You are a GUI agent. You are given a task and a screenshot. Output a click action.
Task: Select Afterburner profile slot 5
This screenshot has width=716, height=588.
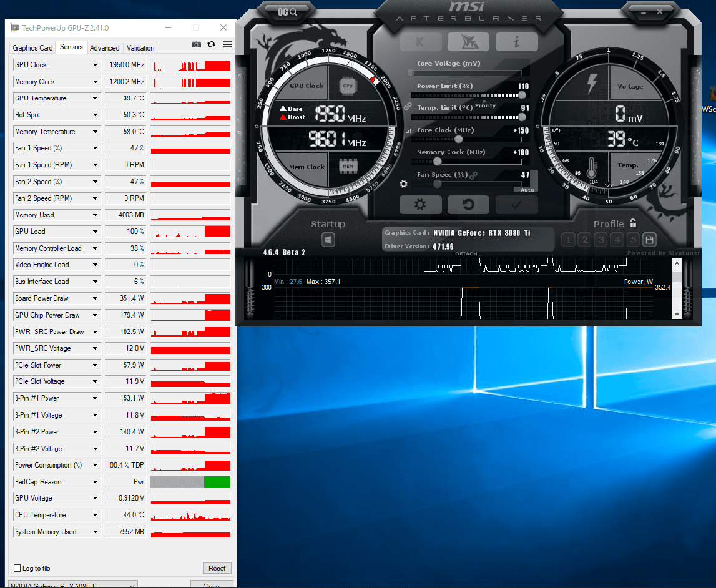(x=634, y=240)
